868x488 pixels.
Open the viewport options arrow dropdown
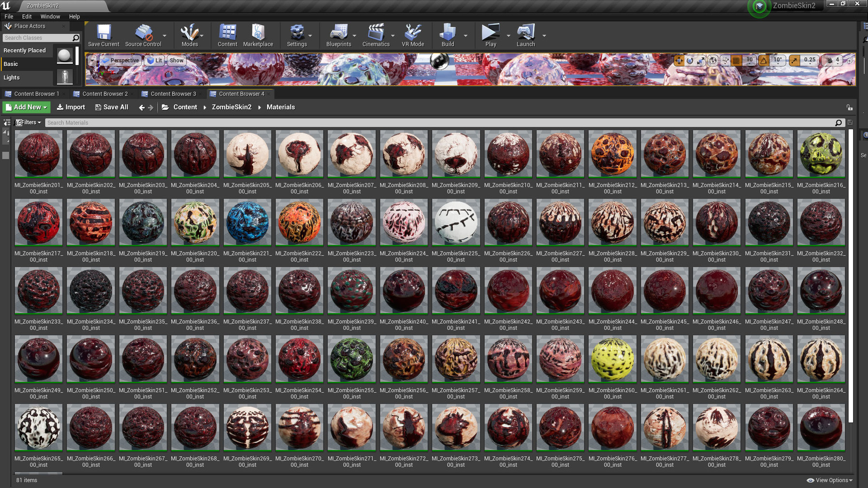click(x=92, y=60)
